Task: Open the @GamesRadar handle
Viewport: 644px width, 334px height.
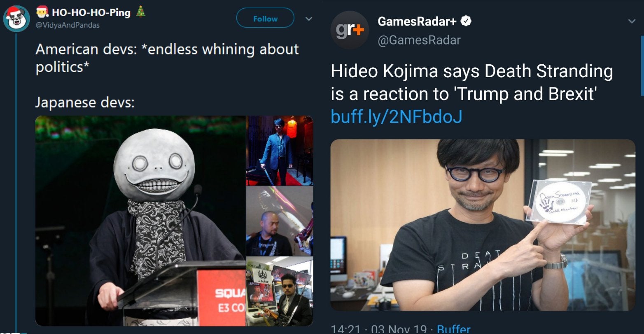Action: coord(419,40)
